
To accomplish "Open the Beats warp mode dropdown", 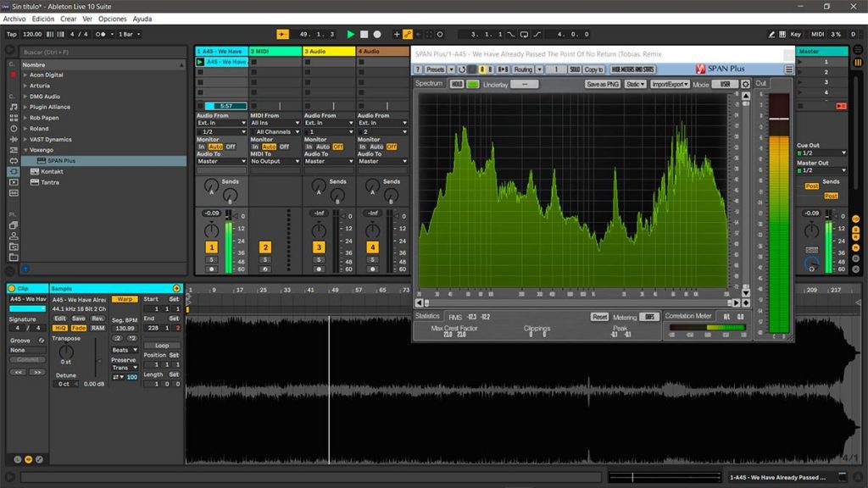I will pyautogui.click(x=125, y=350).
